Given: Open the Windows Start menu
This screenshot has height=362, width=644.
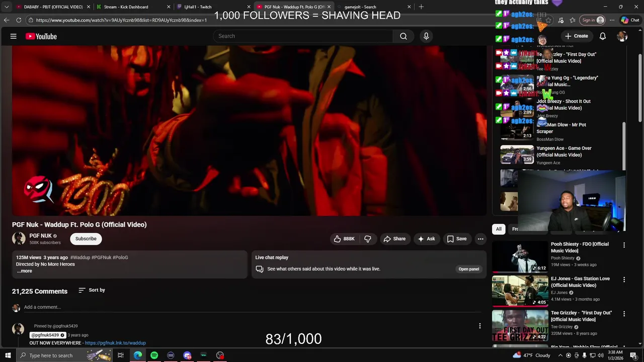Looking at the screenshot, I should (7, 355).
